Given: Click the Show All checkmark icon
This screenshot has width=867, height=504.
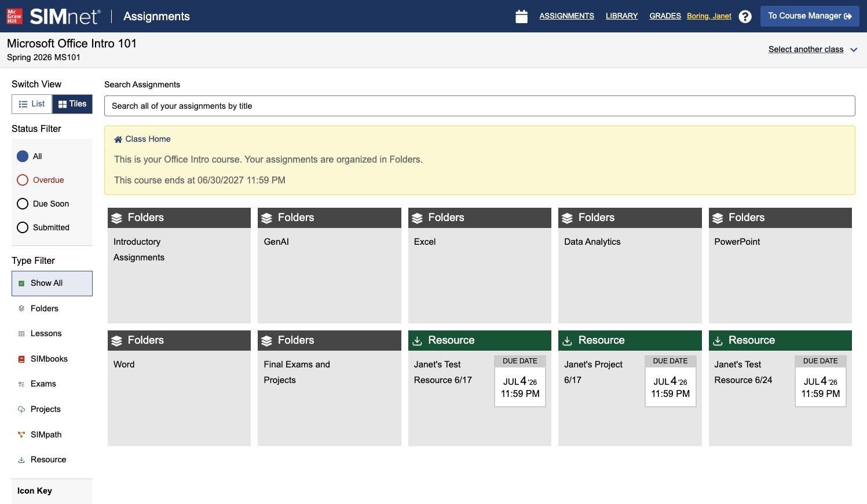Looking at the screenshot, I should [21, 284].
